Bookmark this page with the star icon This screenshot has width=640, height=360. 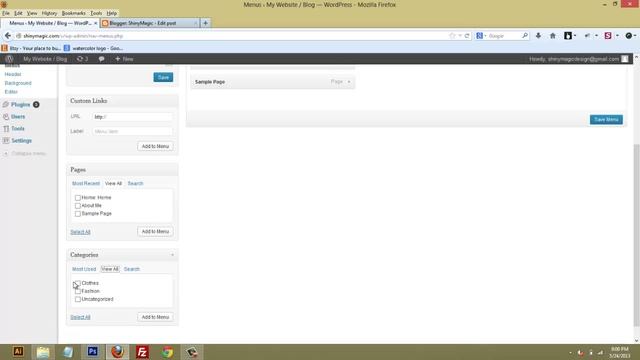click(x=452, y=36)
